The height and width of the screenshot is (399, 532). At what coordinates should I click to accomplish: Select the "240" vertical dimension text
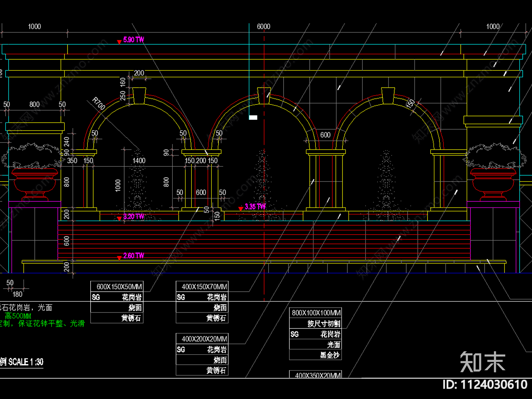click(66, 142)
